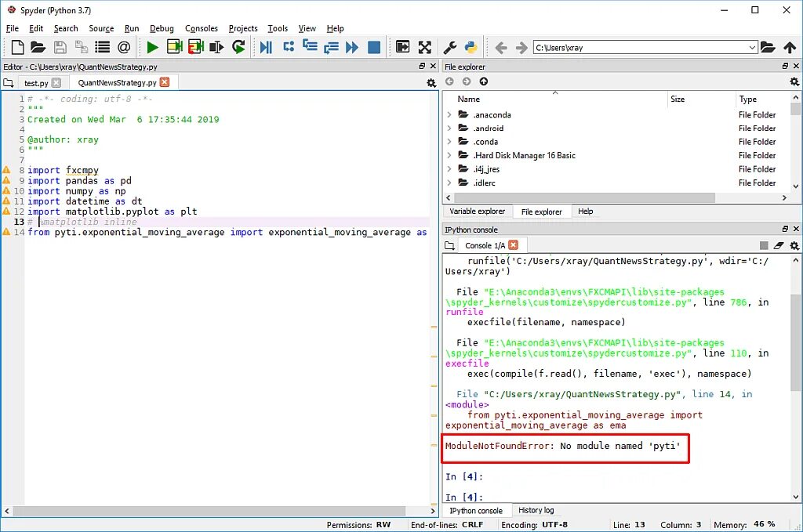Open file using the folder toolbar icon
This screenshot has width=803, height=532.
38,48
